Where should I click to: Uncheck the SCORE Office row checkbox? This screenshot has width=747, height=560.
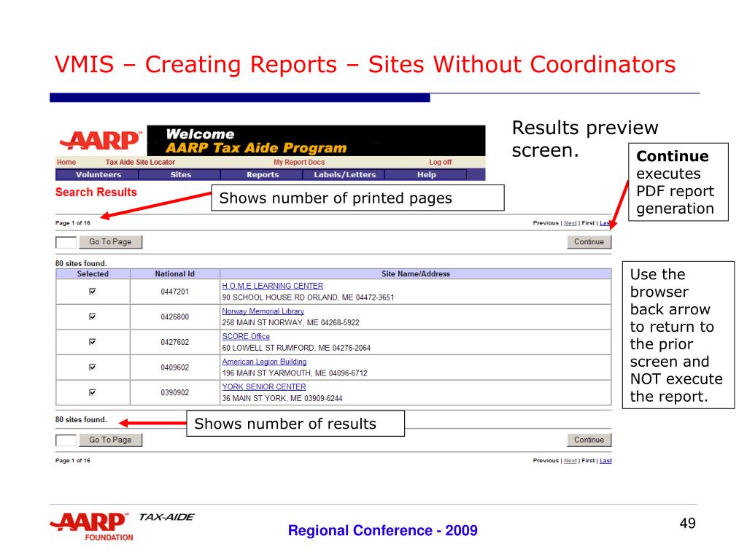pos(93,342)
